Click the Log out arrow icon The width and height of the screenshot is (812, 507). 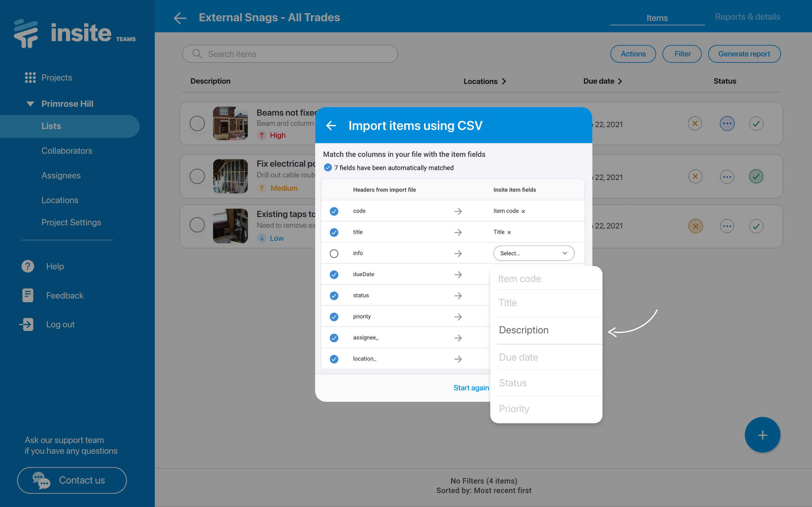pyautogui.click(x=27, y=324)
